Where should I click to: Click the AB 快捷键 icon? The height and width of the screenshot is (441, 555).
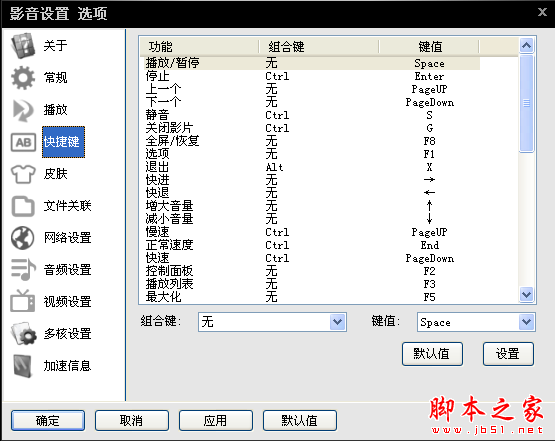pos(23,142)
